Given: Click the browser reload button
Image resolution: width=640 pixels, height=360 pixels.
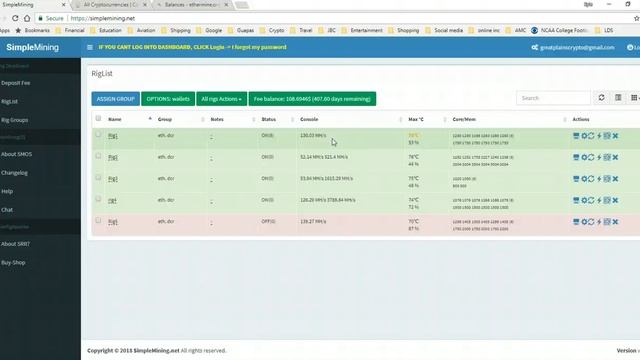Looking at the screenshot, I should pyautogui.click(x=15, y=18).
